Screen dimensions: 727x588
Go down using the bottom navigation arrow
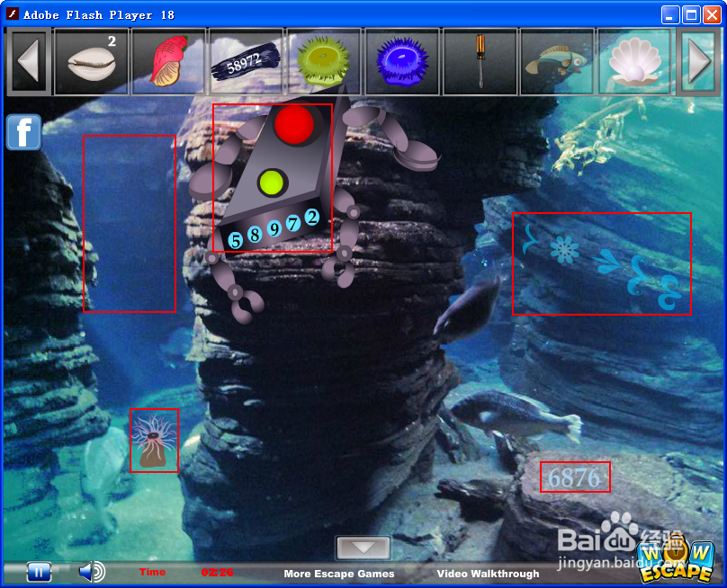coord(363,548)
